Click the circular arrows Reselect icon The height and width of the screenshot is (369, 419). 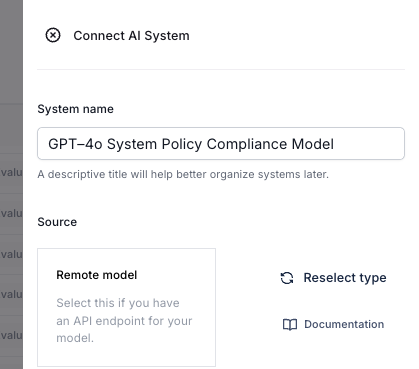(287, 278)
